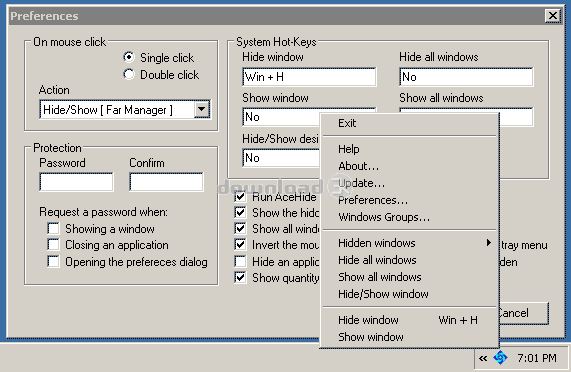Click the Hide window hotkey field
The image size is (571, 372).
coord(309,77)
